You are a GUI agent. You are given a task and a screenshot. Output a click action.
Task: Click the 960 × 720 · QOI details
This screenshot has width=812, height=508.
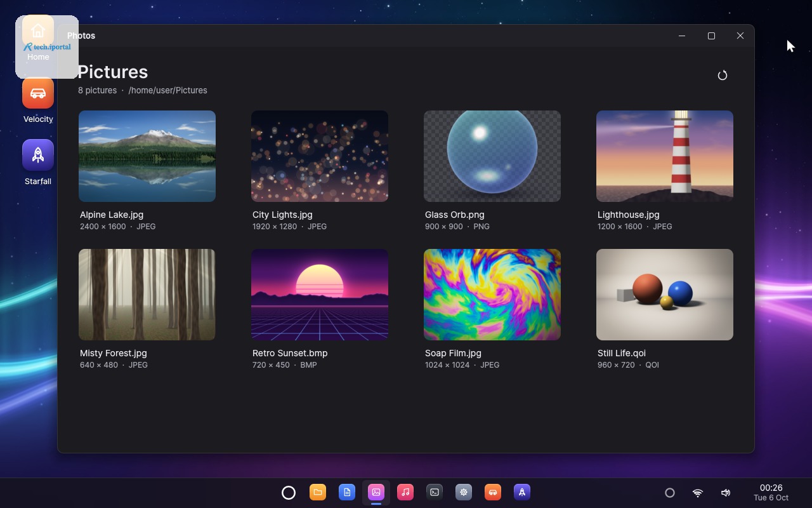(628, 365)
